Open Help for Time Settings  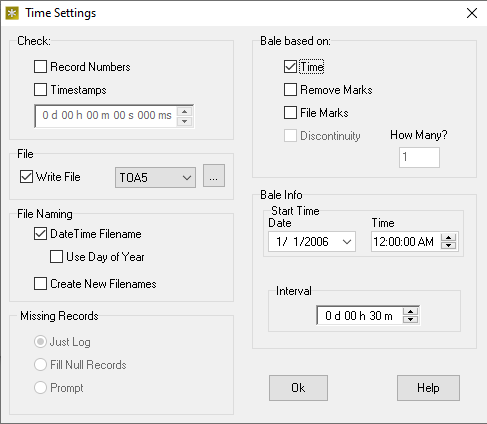pyautogui.click(x=428, y=388)
